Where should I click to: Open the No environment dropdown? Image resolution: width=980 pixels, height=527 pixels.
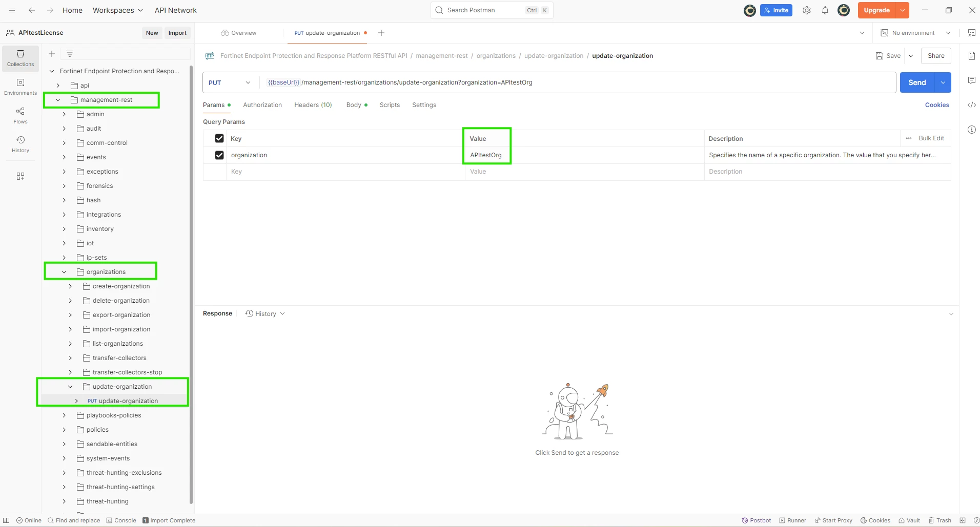coord(915,33)
